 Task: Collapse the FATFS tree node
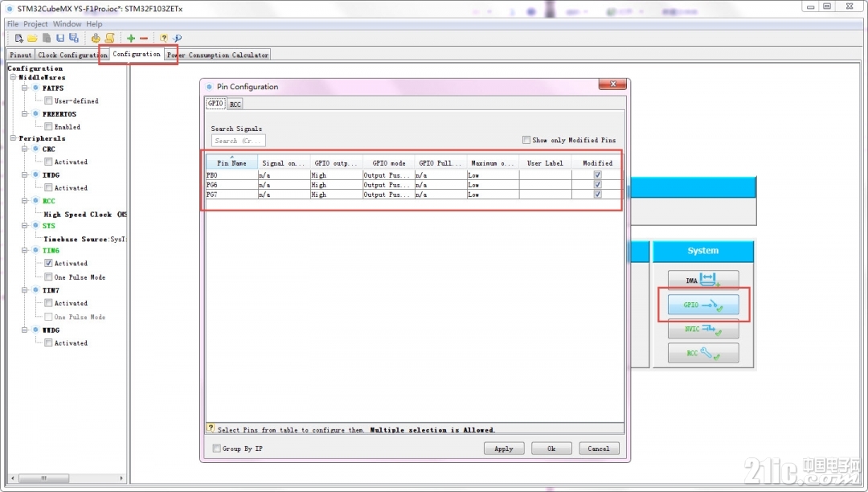pos(24,88)
